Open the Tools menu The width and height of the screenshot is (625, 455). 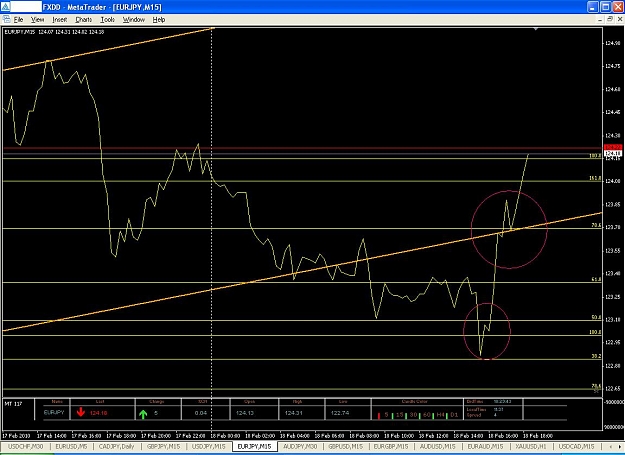(x=107, y=20)
